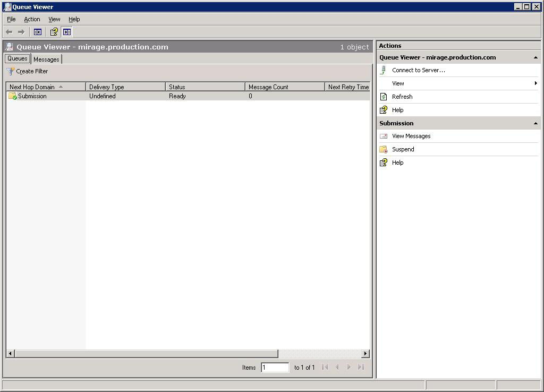The image size is (544, 392).
Task: Open the Help menu in menu bar
Action: point(74,20)
